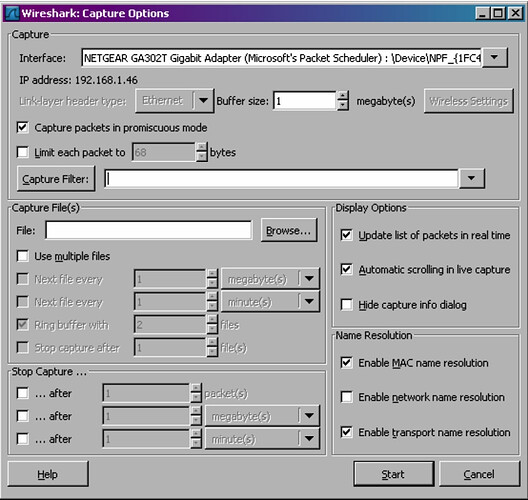Check Enable network name resolution

click(x=346, y=397)
